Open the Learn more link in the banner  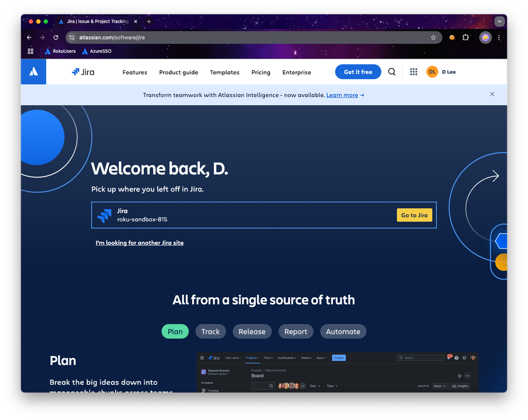pos(342,95)
